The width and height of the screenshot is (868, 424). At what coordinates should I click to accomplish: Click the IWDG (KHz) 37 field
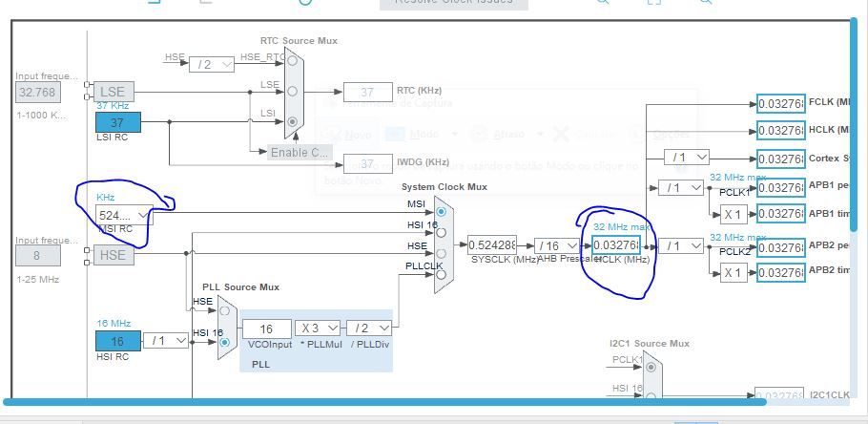[367, 163]
